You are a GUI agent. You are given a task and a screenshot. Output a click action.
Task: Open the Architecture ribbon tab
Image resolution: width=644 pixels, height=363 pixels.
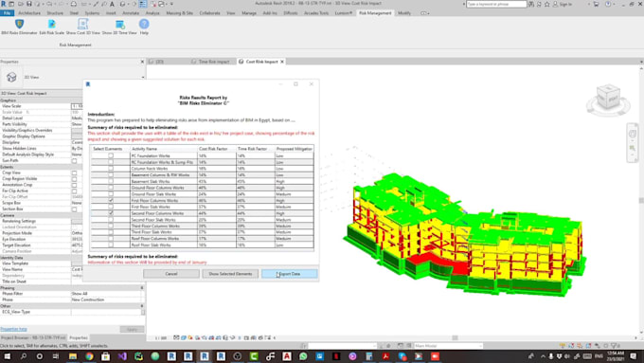pos(29,13)
